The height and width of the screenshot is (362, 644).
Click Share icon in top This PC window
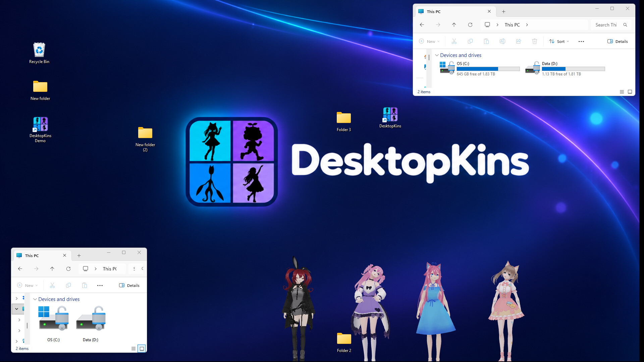tap(519, 41)
